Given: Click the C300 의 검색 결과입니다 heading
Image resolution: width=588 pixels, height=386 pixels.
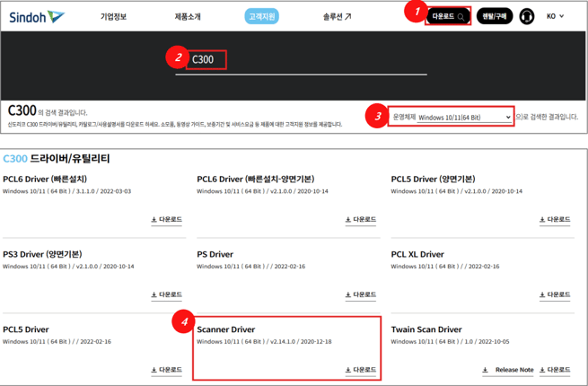Looking at the screenshot, I should pyautogui.click(x=48, y=111).
